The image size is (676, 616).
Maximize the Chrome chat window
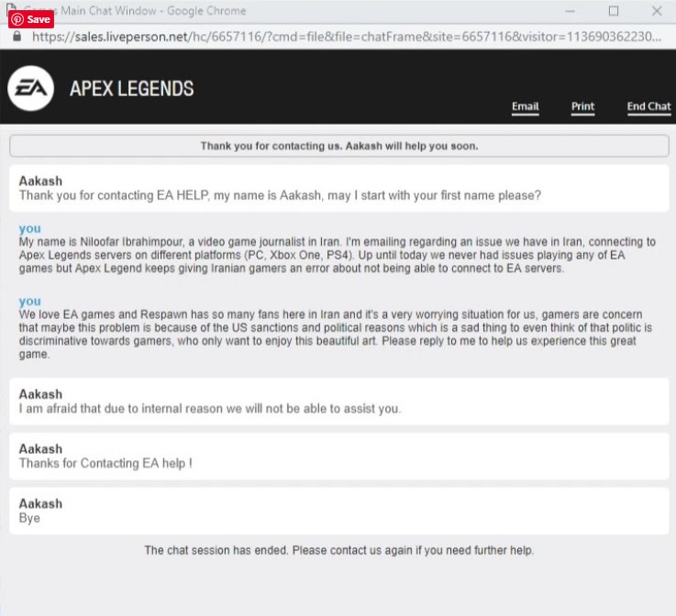click(614, 11)
